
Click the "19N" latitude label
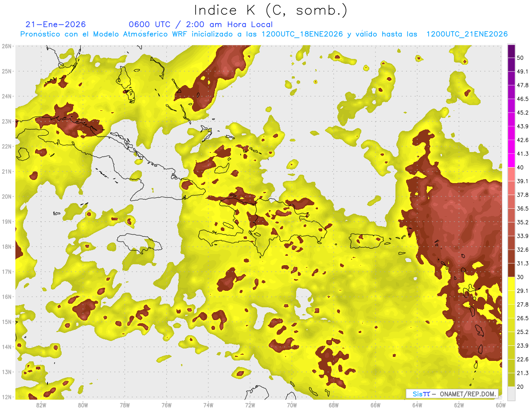(6, 222)
